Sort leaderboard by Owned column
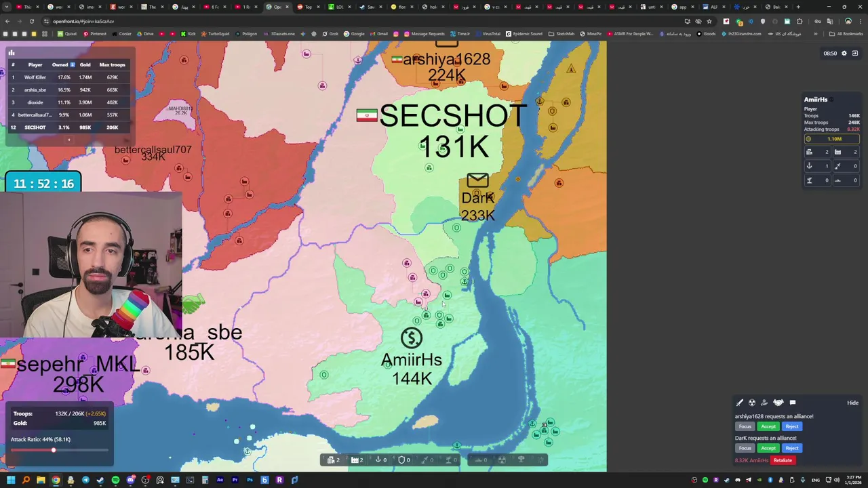The height and width of the screenshot is (488, 868). pyautogui.click(x=64, y=64)
